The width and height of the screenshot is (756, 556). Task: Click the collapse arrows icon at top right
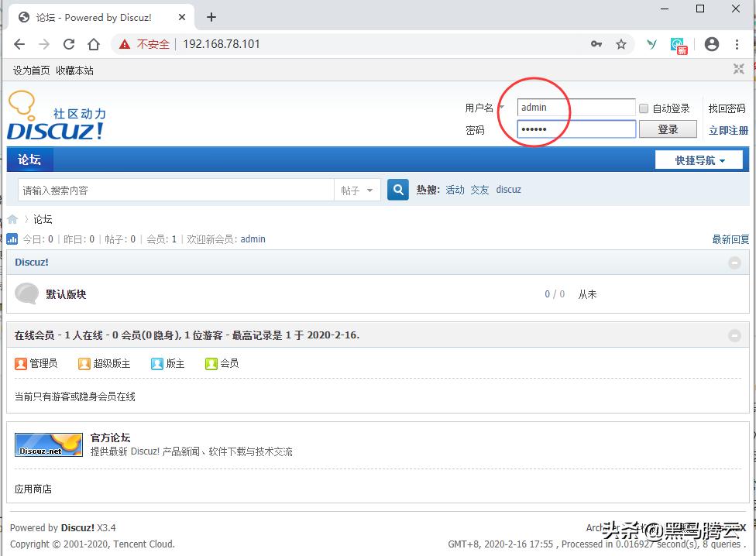(738, 69)
